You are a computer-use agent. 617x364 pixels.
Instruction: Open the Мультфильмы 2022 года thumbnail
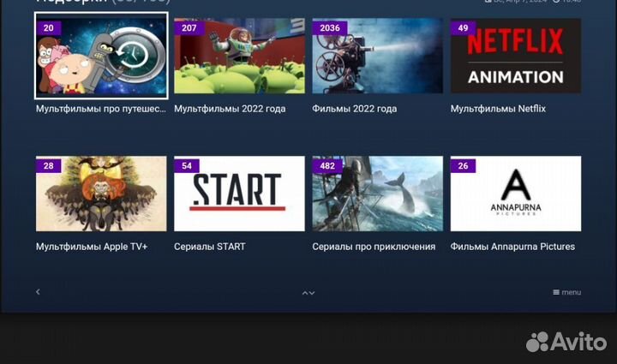tap(239, 56)
